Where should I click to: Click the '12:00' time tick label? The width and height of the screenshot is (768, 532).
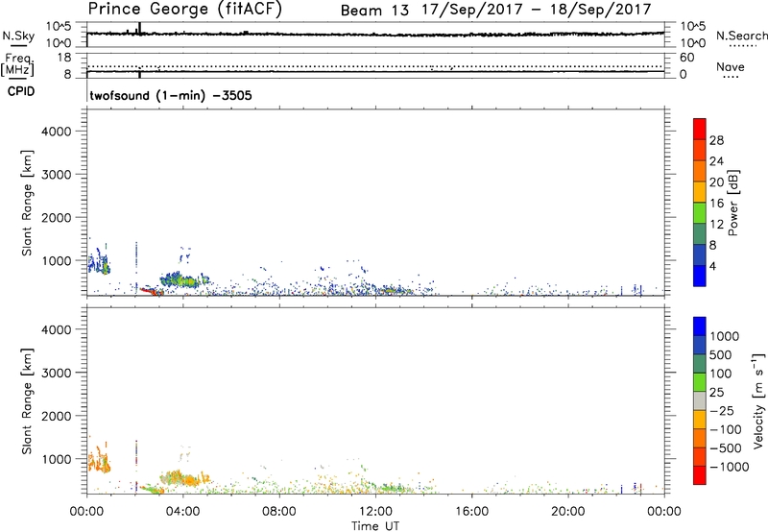pyautogui.click(x=375, y=512)
